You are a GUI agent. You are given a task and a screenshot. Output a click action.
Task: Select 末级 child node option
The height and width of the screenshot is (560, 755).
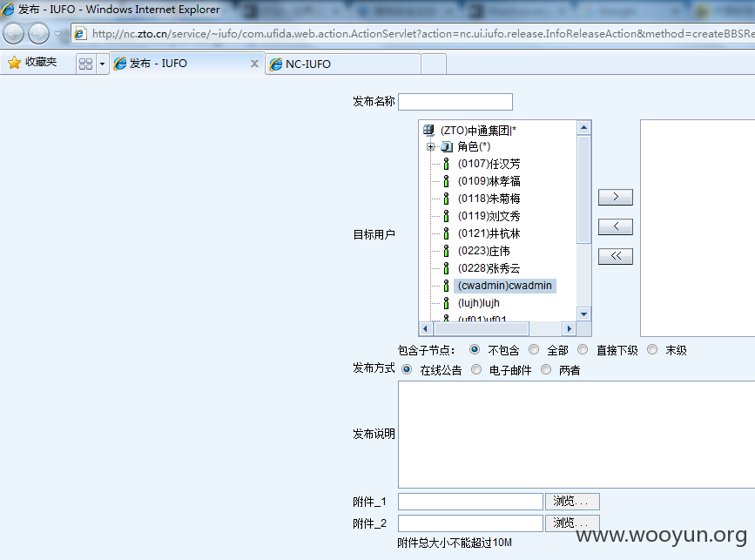click(x=652, y=349)
